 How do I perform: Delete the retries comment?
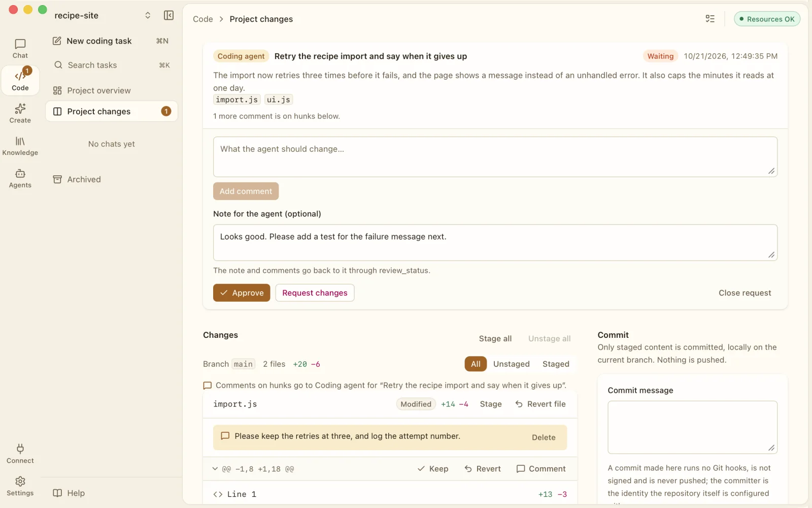pyautogui.click(x=544, y=437)
